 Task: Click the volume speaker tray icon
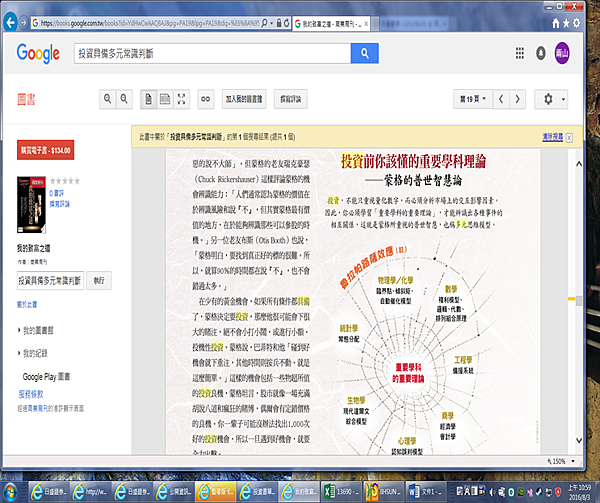(492, 492)
